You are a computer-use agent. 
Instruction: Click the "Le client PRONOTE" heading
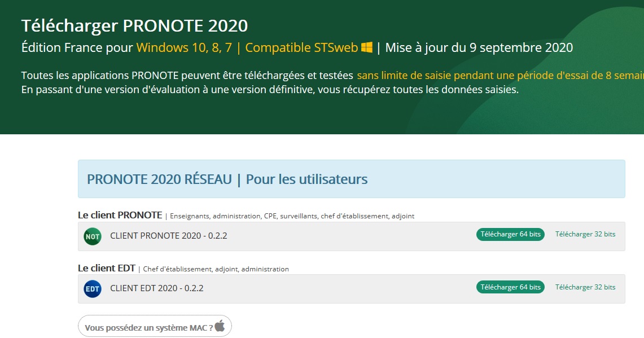120,215
